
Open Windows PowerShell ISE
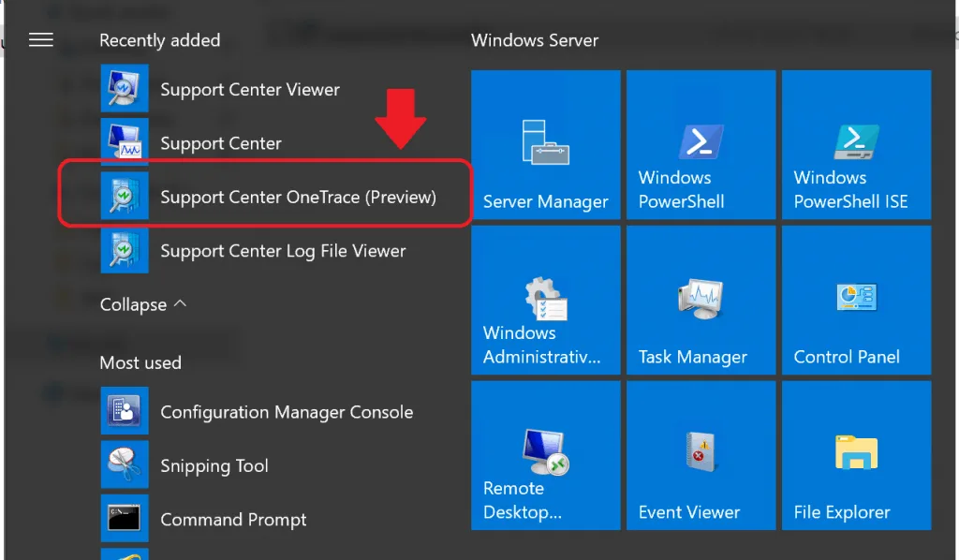pos(855,143)
